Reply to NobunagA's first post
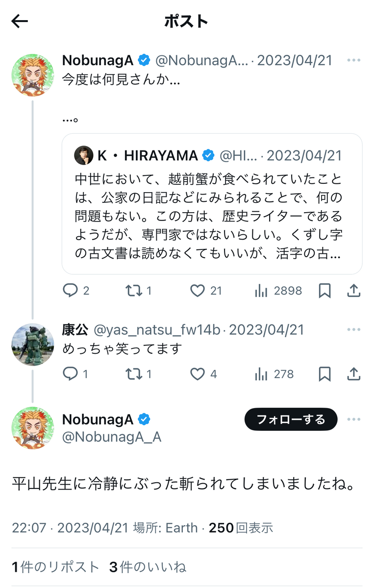Viewport: 374px width, 588px height. tap(71, 291)
